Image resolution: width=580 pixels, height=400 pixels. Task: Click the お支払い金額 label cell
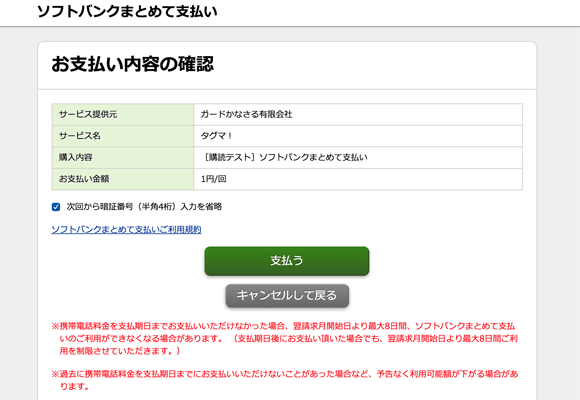pyautogui.click(x=123, y=179)
